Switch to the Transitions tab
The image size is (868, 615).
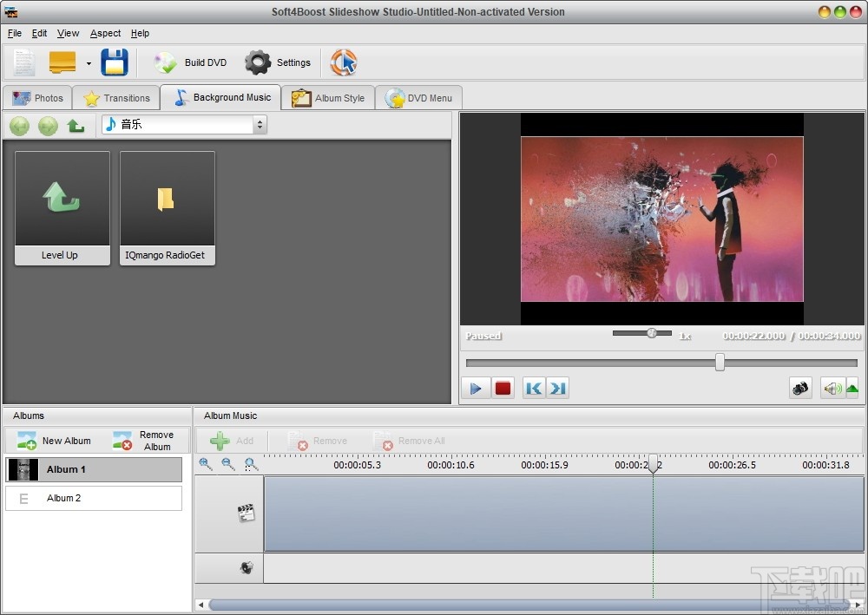click(x=115, y=98)
